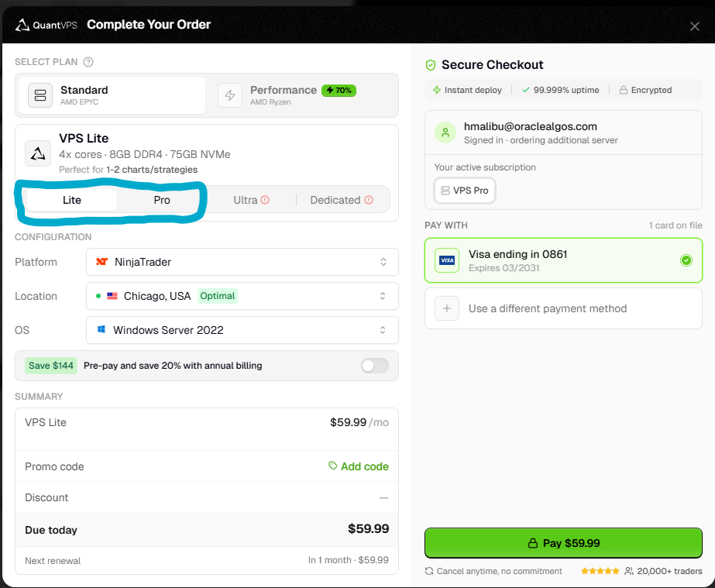This screenshot has height=588, width=715.
Task: Select the Visa ending in 0861
Action: click(563, 260)
